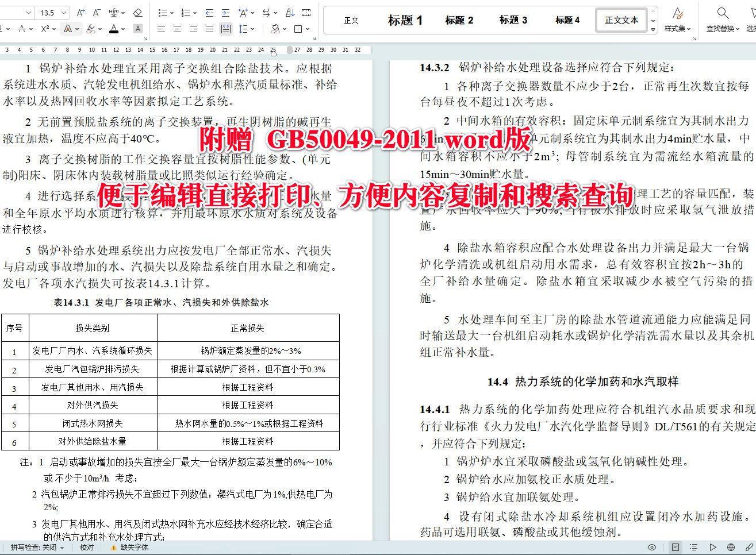Viewport: 756px width, 555px height.
Task: Expand the bullet list dropdown arrow
Action: [171, 12]
